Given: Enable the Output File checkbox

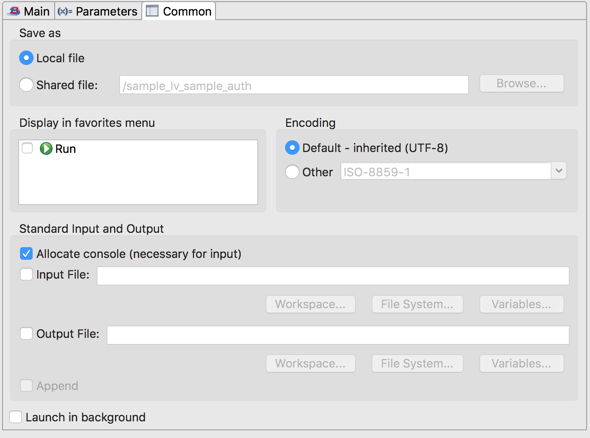Looking at the screenshot, I should [x=26, y=333].
